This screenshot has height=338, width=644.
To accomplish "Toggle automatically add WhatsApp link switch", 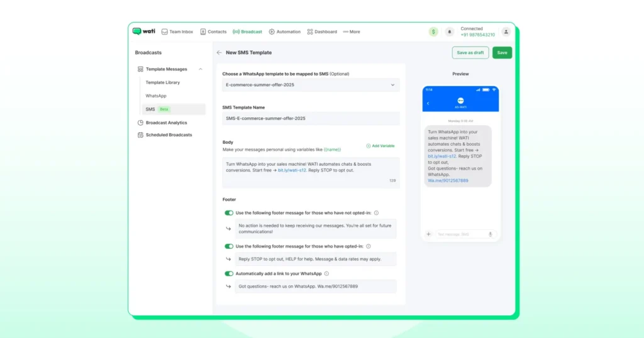I will (229, 273).
